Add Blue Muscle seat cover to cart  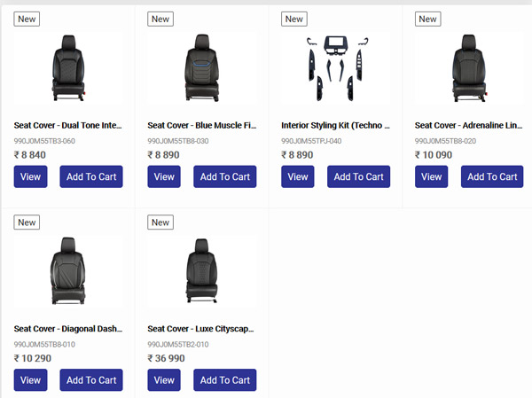click(225, 176)
